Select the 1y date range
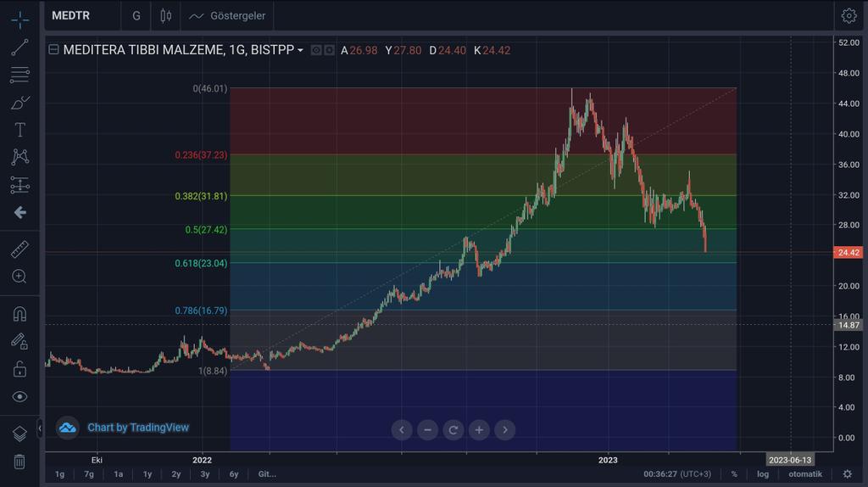This screenshot has width=868, height=487. click(147, 474)
